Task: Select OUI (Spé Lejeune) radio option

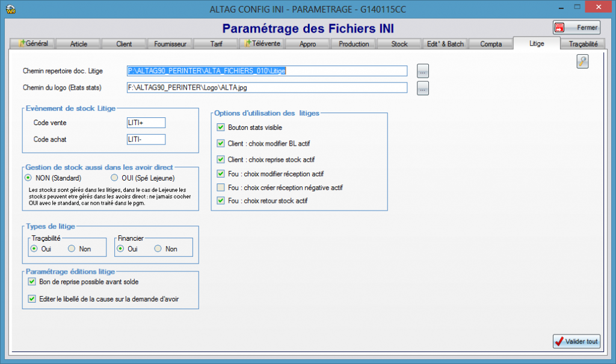Action: pyautogui.click(x=115, y=178)
